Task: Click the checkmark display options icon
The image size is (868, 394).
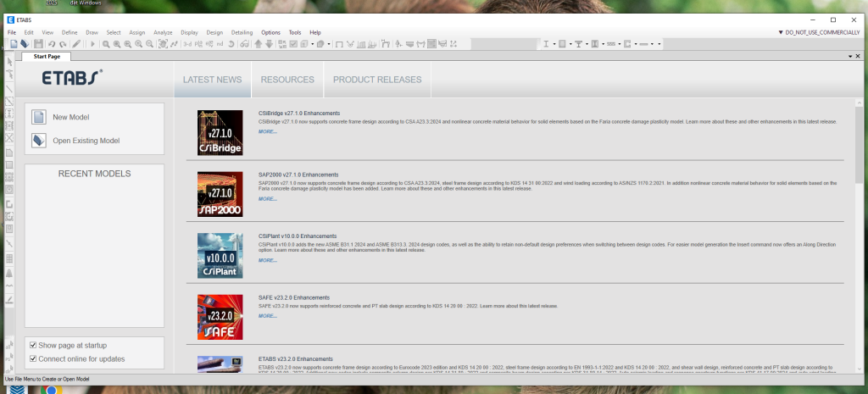Action: pyautogui.click(x=293, y=44)
